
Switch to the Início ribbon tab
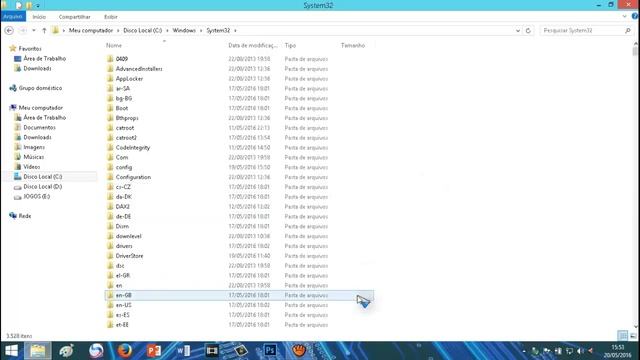[39, 17]
